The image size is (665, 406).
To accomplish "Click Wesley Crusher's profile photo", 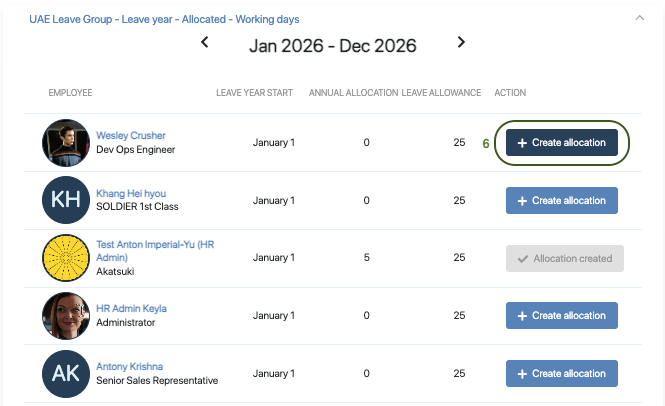I will tap(66, 143).
